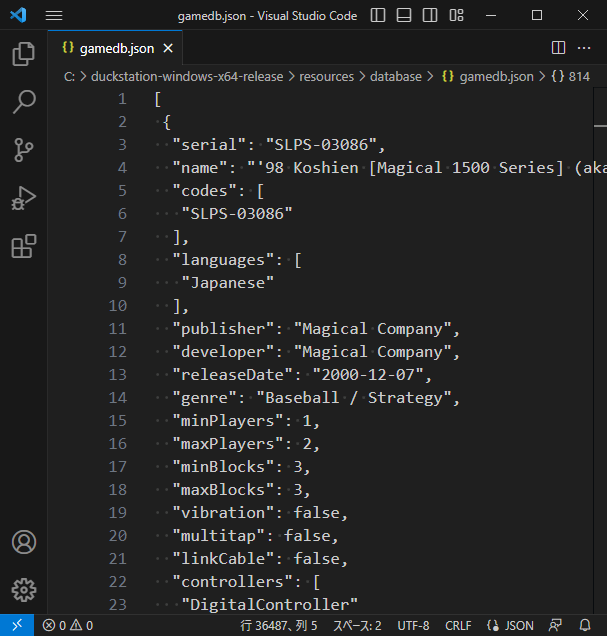Minimize the Visual Studio Code window
The image size is (607, 636).
(x=491, y=15)
